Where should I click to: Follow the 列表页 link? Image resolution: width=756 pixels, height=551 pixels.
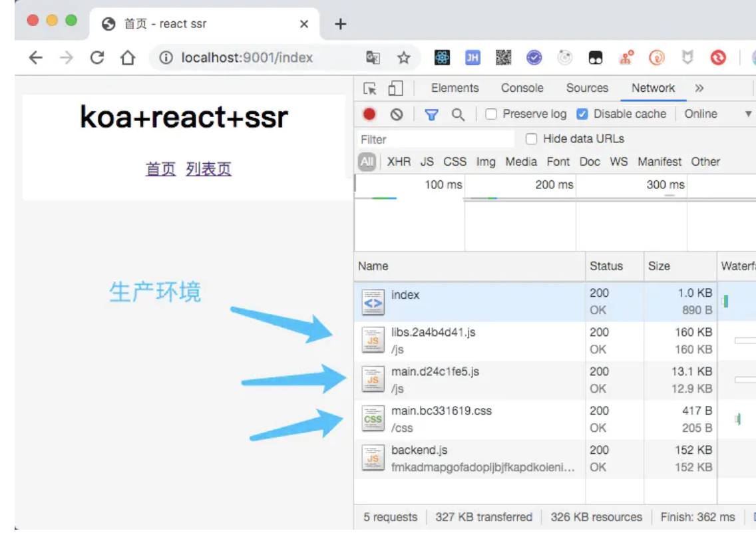[208, 169]
